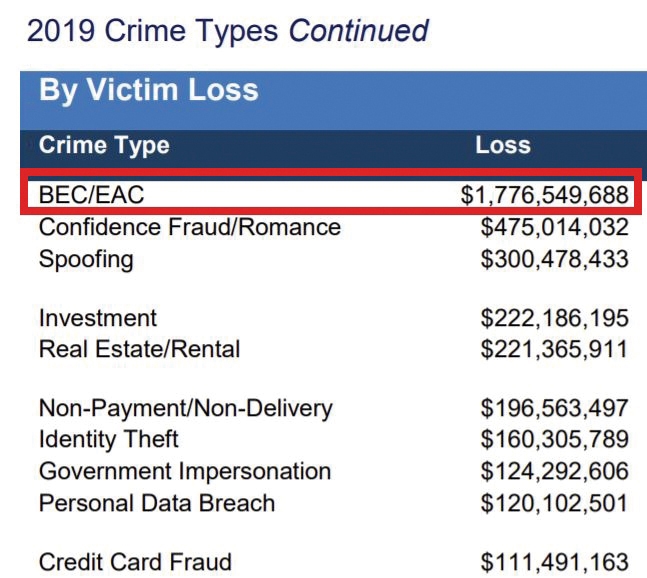Click the $221,365,911 loss value

pos(555,349)
